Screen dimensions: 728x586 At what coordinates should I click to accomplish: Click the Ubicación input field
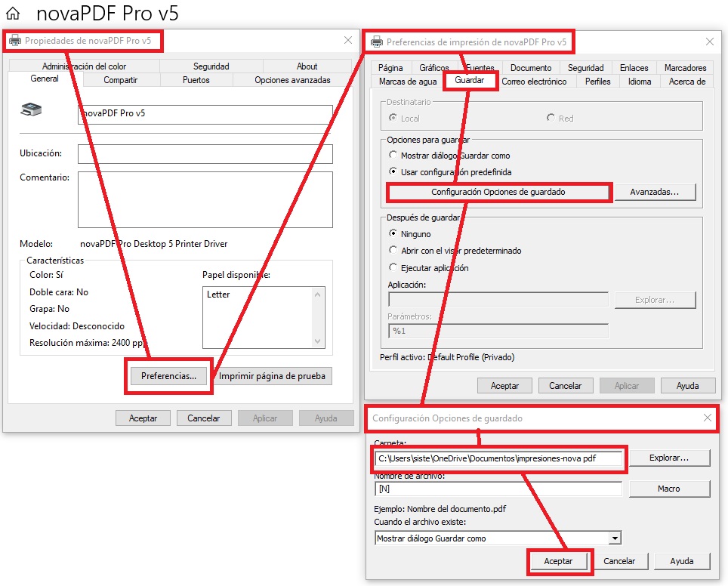tap(205, 154)
